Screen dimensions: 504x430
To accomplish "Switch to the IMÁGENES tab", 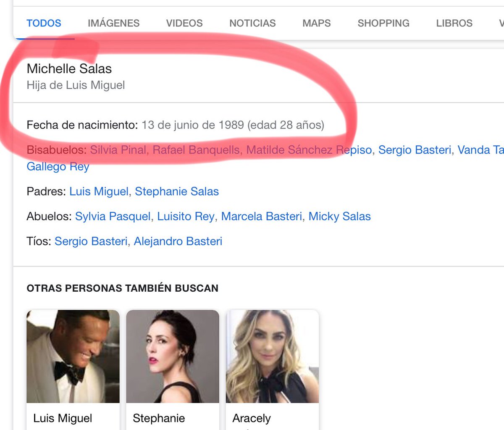I will pyautogui.click(x=113, y=23).
